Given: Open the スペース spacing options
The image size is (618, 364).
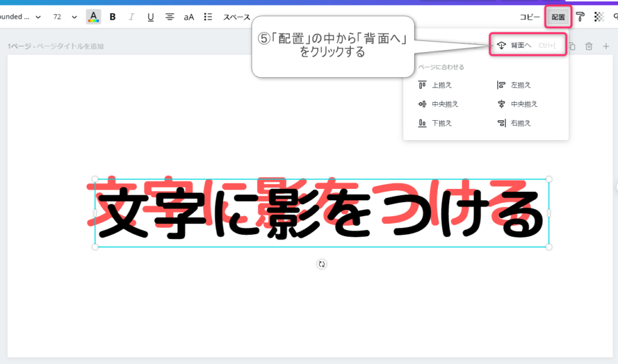Looking at the screenshot, I should click(x=237, y=18).
